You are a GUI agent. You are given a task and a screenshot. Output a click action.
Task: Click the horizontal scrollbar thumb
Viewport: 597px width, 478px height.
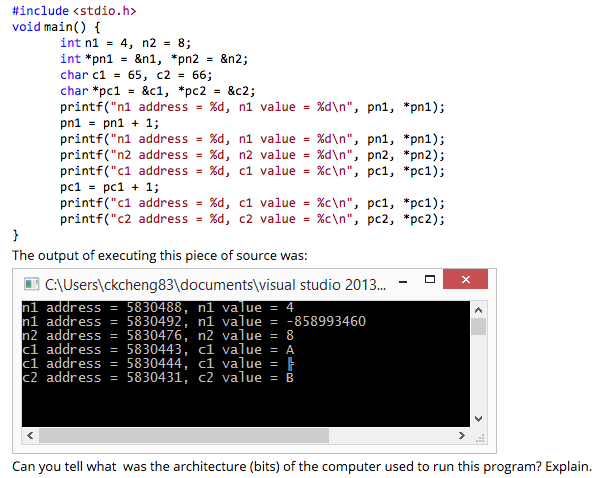(184, 435)
